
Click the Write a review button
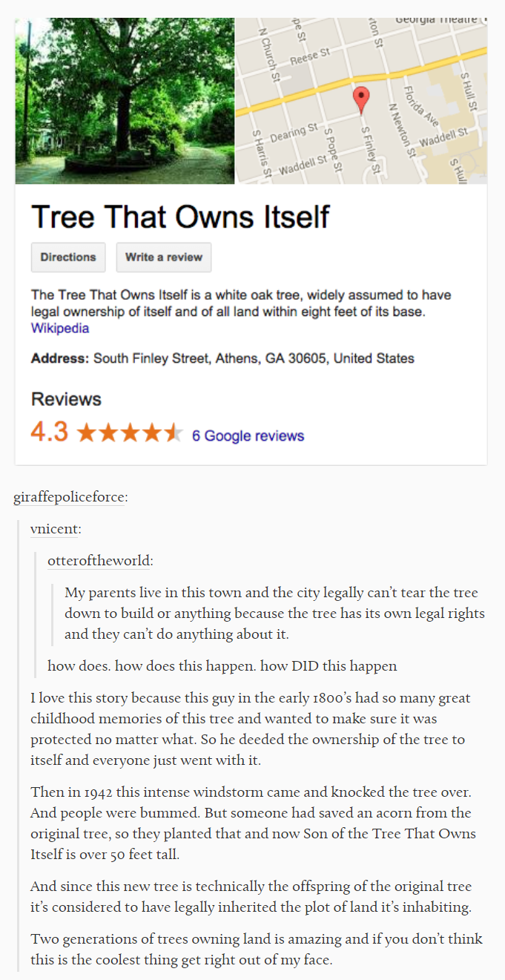click(x=164, y=257)
